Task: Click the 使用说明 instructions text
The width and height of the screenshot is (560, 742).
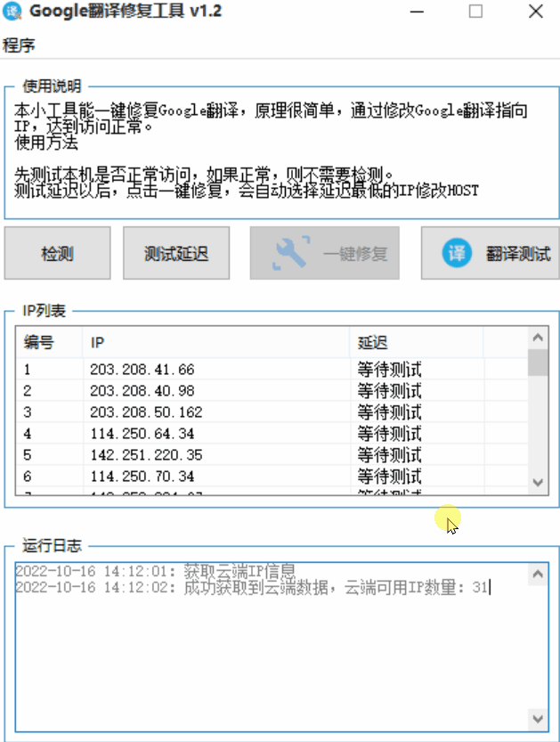Action: coord(271,151)
